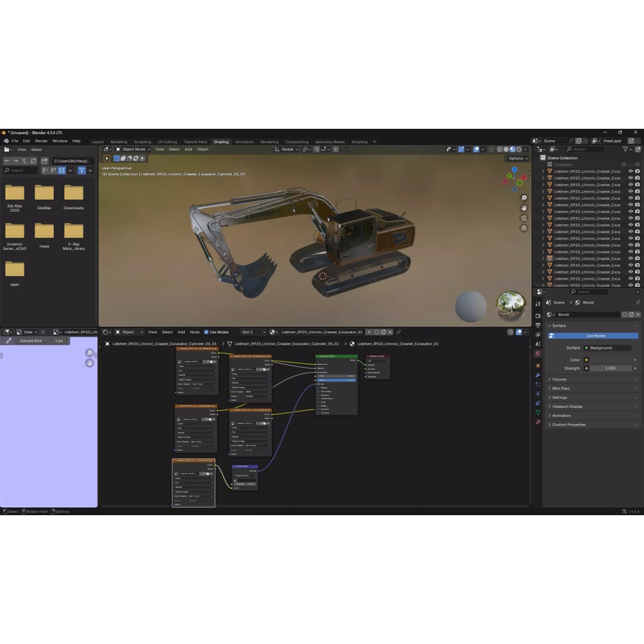Pin the node editor material
The width and height of the screenshot is (644, 644).
[398, 332]
